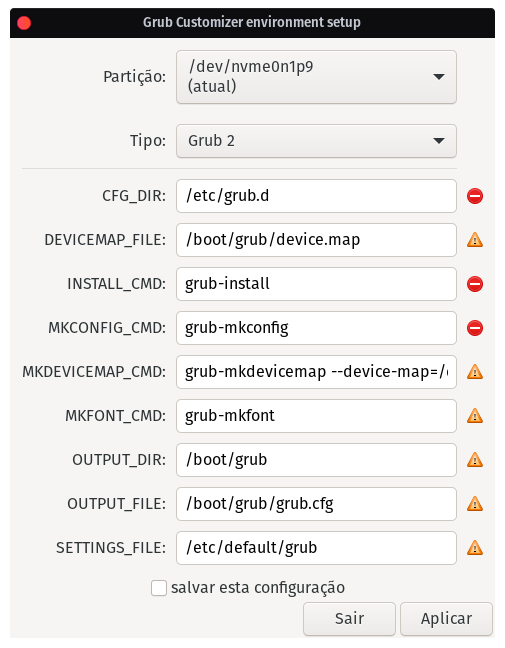Click the error icon next to MKCONFIG_CMD

coord(475,328)
